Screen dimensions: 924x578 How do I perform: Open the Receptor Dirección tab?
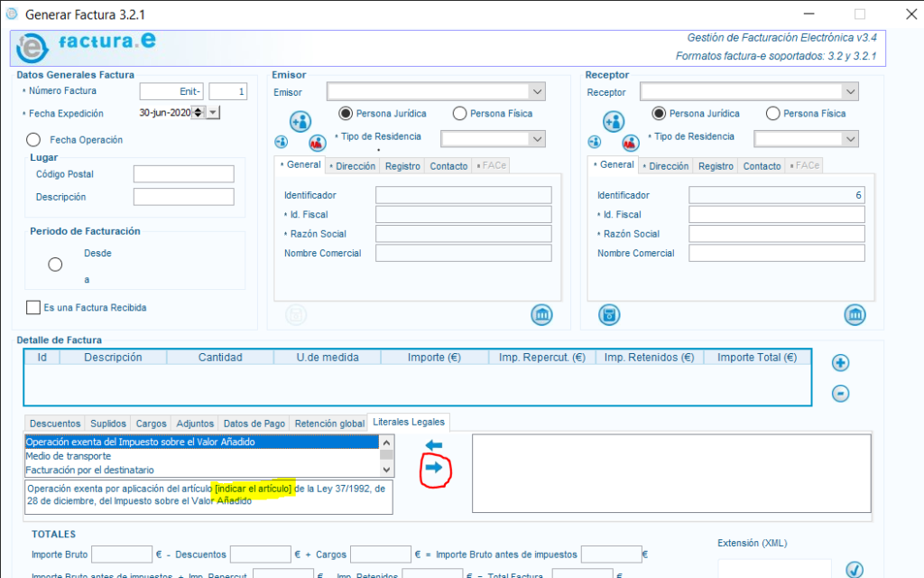666,166
